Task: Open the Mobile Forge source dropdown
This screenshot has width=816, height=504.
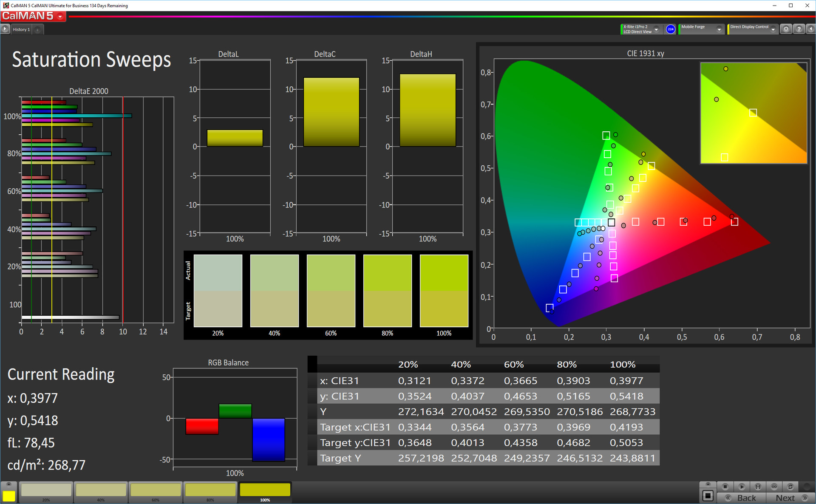Action: pos(719,29)
